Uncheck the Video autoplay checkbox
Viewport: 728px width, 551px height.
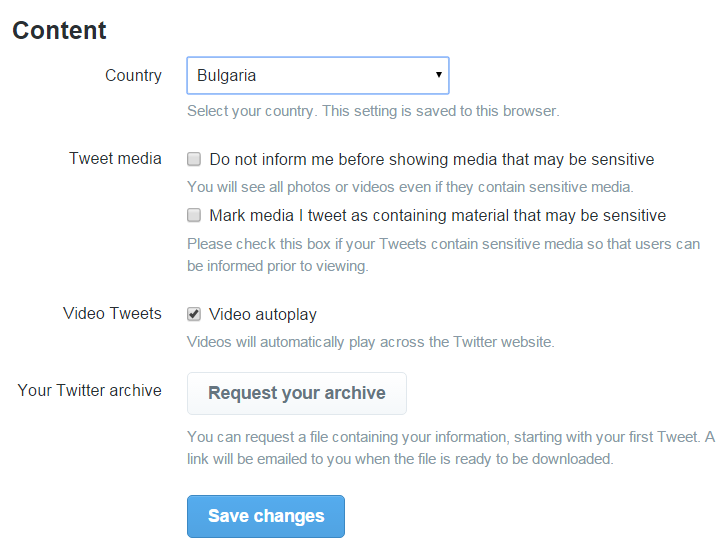pyautogui.click(x=194, y=314)
